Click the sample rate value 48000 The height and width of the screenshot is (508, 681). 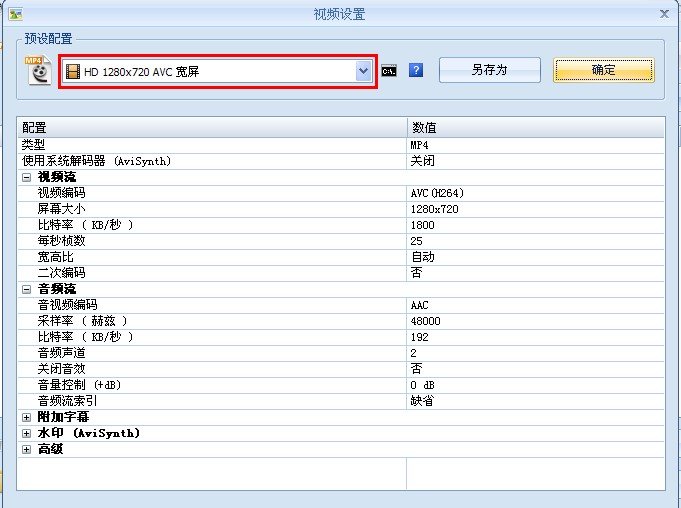point(536,321)
